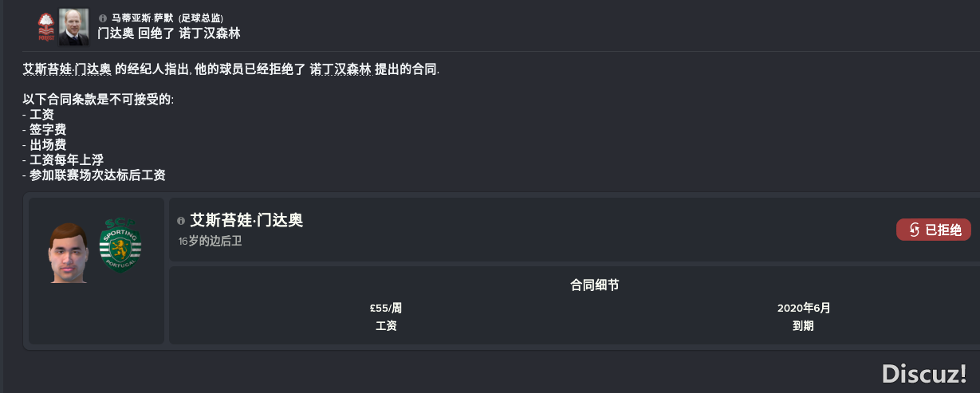This screenshot has width=980, height=393.
Task: Open the director of football's portrait photo
Action: pyautogui.click(x=73, y=27)
